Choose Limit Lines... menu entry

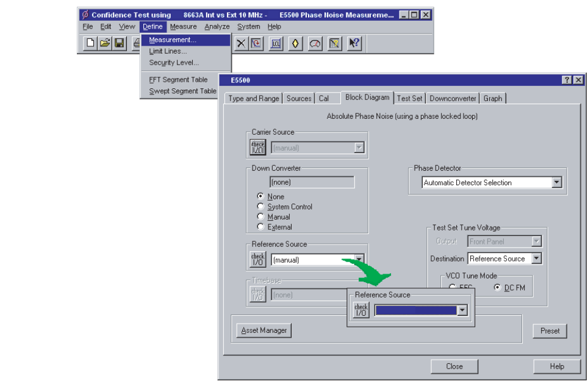click(185, 51)
